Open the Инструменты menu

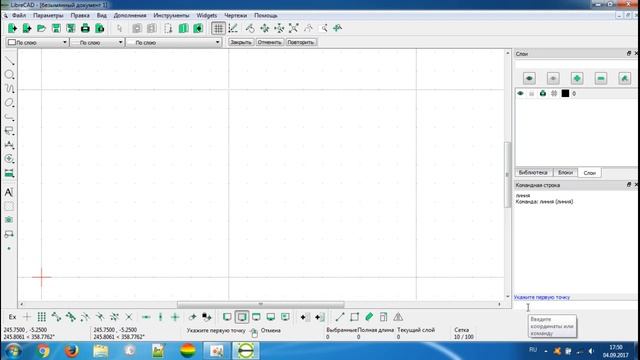tap(171, 16)
